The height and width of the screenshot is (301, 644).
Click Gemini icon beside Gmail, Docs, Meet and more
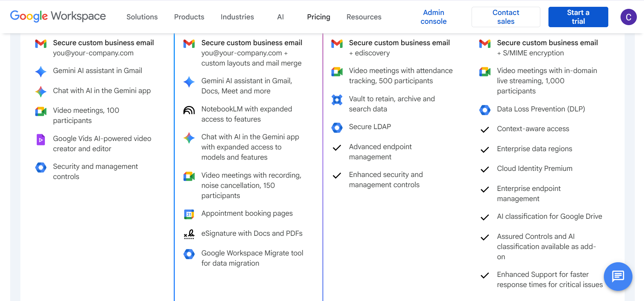point(189,82)
